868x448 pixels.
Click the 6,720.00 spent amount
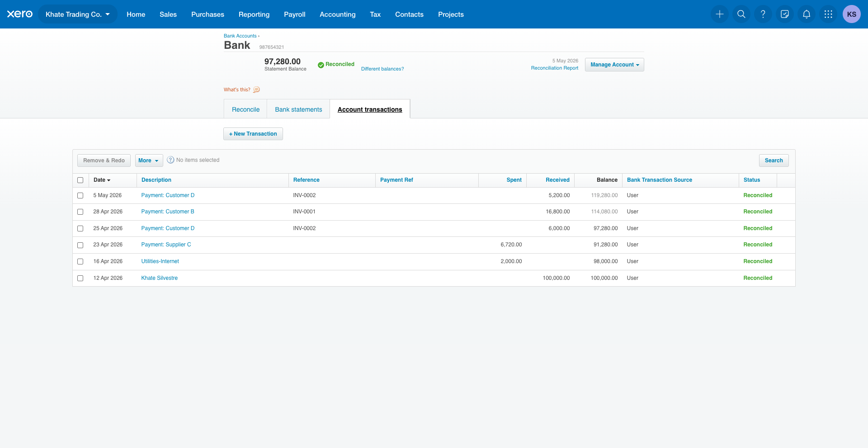pos(511,245)
